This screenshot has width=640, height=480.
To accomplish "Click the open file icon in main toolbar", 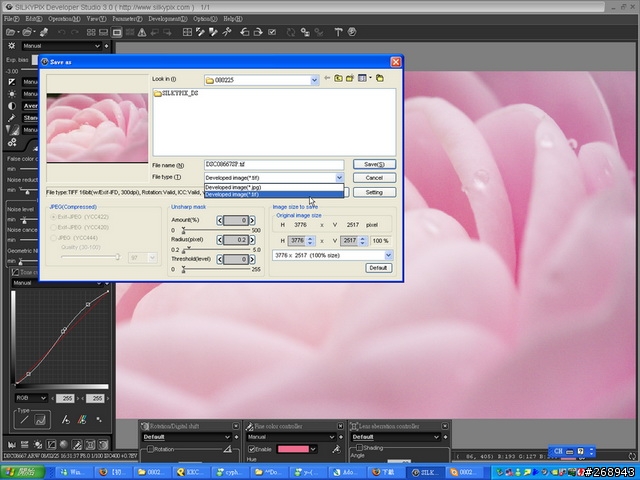I will click(x=11, y=32).
